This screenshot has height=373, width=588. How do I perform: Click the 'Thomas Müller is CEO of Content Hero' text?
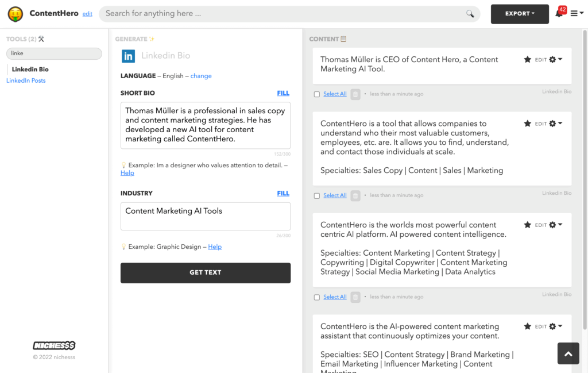pyautogui.click(x=409, y=64)
